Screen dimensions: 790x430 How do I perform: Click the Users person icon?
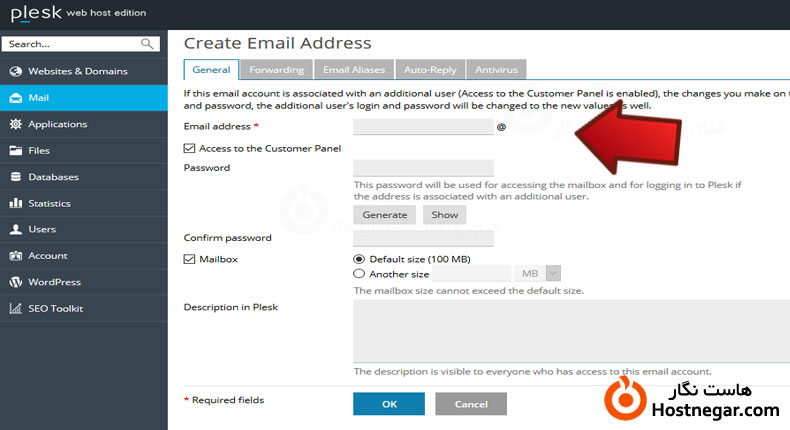tap(16, 229)
